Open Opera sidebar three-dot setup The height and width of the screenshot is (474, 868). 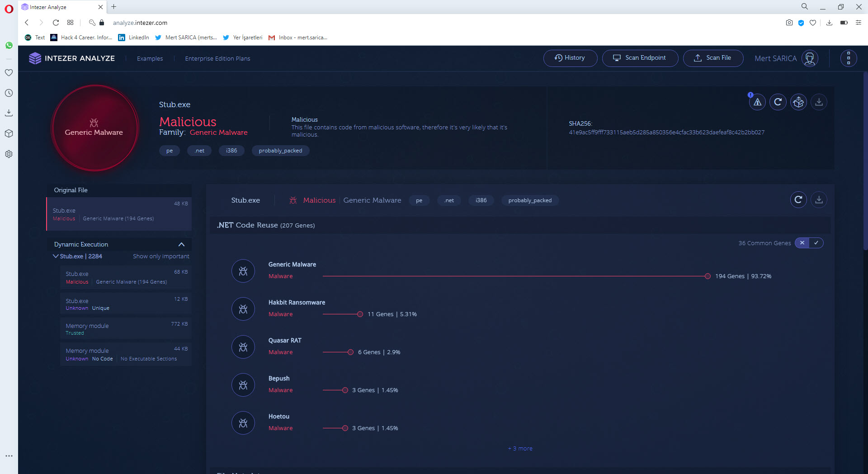(x=9, y=456)
